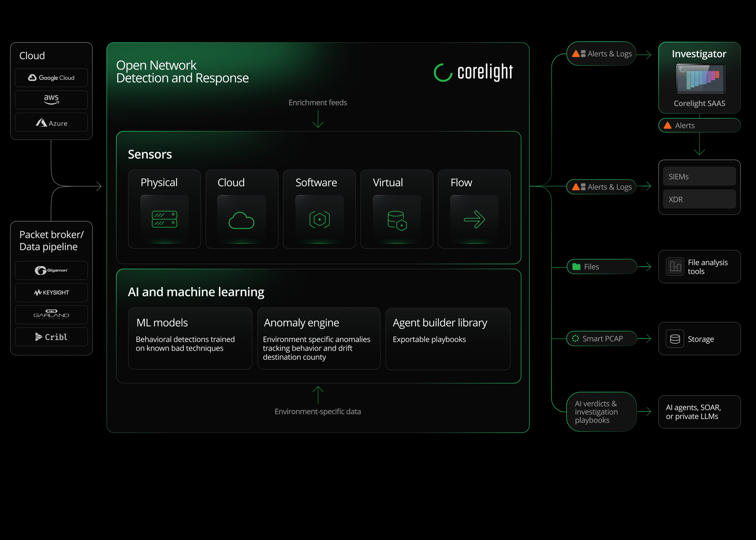Select the Garland Technology logo tile

point(51,315)
